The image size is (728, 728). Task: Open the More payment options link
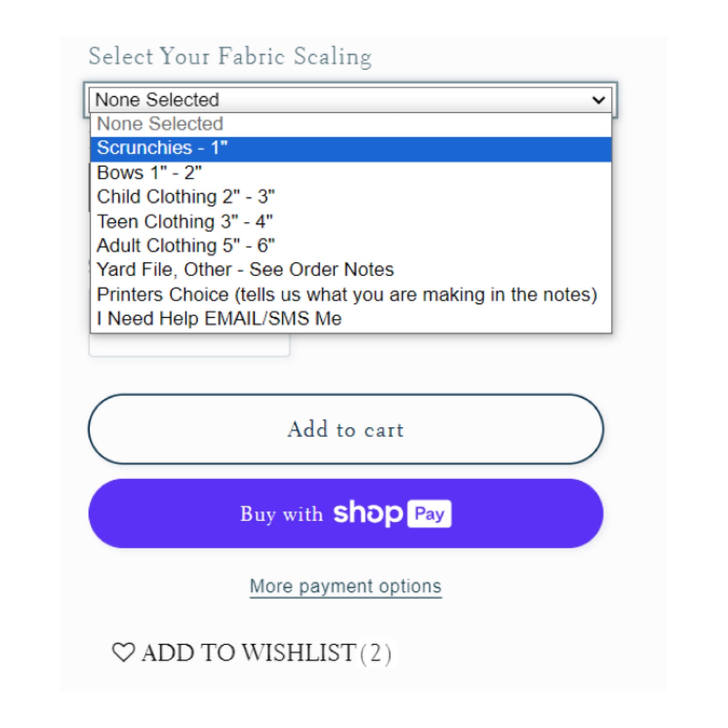(346, 586)
